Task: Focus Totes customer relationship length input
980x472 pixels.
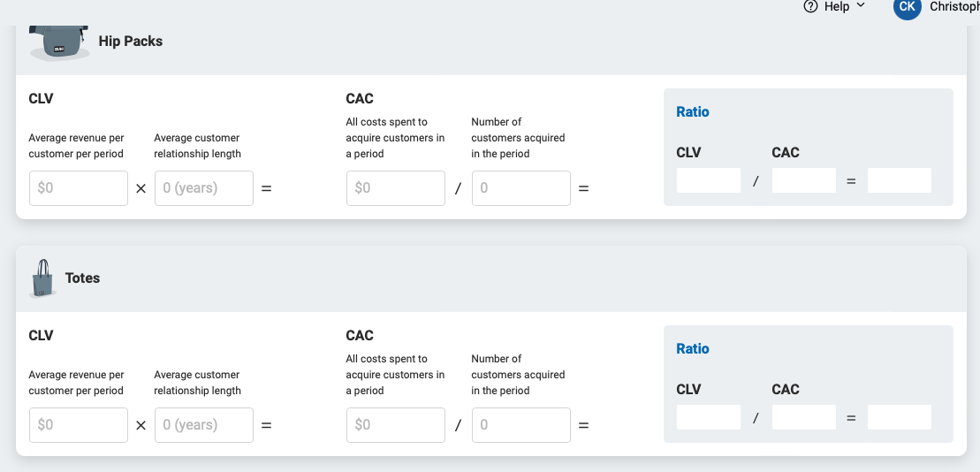Action: (204, 425)
